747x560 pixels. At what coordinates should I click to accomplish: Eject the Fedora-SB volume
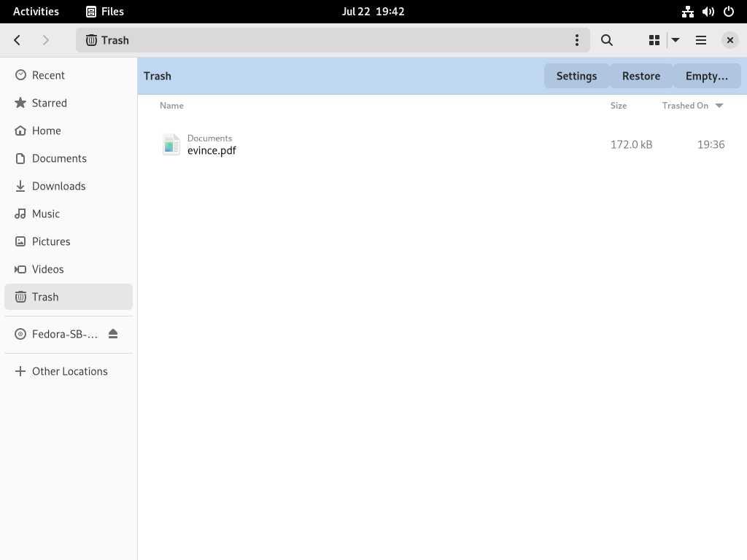[113, 334]
